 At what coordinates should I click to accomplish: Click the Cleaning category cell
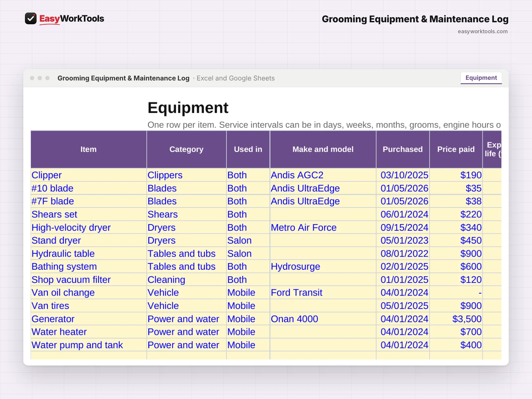(x=187, y=280)
